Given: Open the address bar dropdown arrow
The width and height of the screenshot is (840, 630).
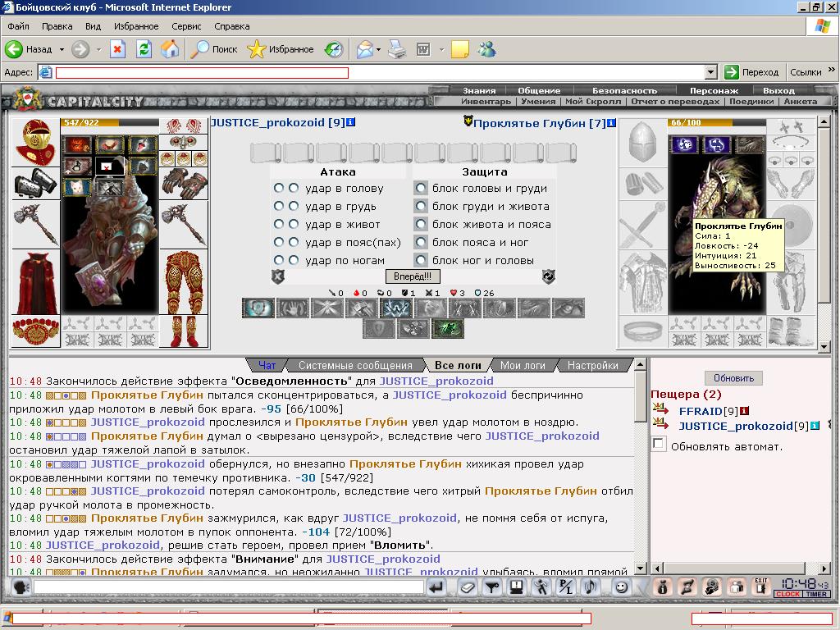Looking at the screenshot, I should coord(711,72).
